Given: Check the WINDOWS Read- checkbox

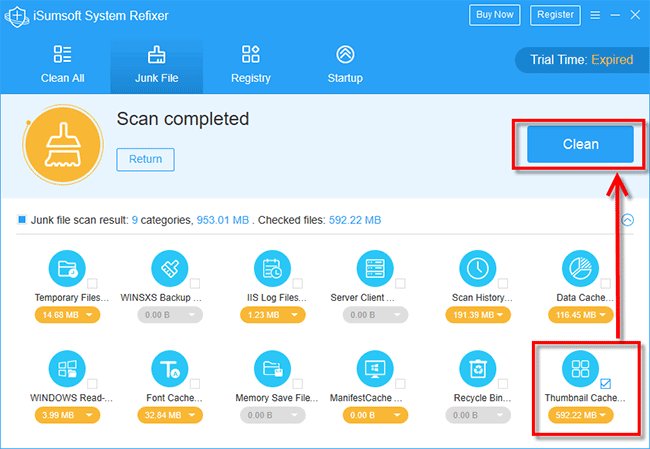Looking at the screenshot, I should [92, 383].
